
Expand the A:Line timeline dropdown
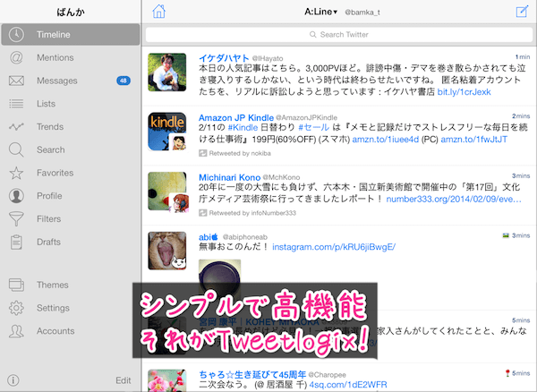point(321,12)
